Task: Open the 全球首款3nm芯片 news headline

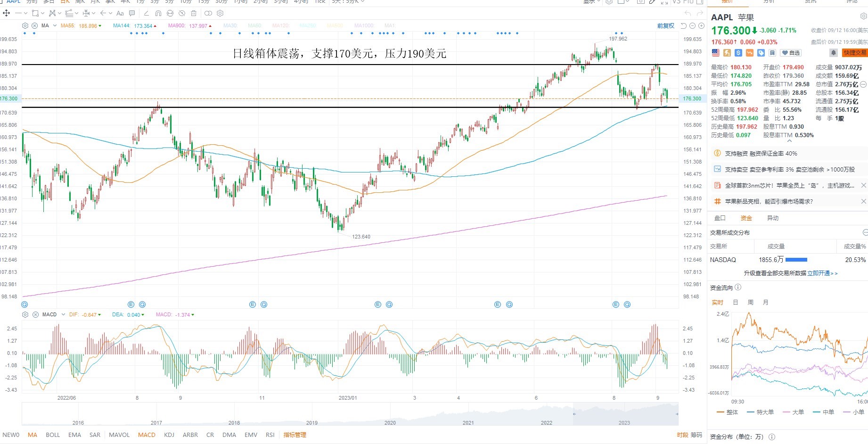Action: point(789,185)
